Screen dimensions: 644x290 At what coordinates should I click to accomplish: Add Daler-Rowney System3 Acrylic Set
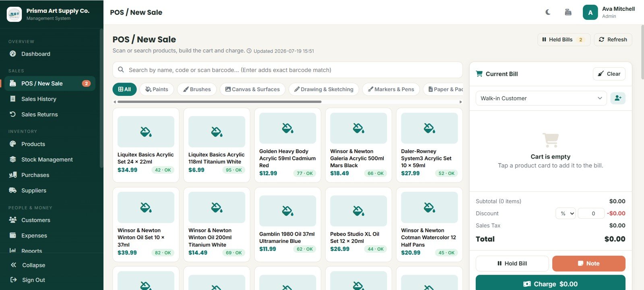point(429,145)
